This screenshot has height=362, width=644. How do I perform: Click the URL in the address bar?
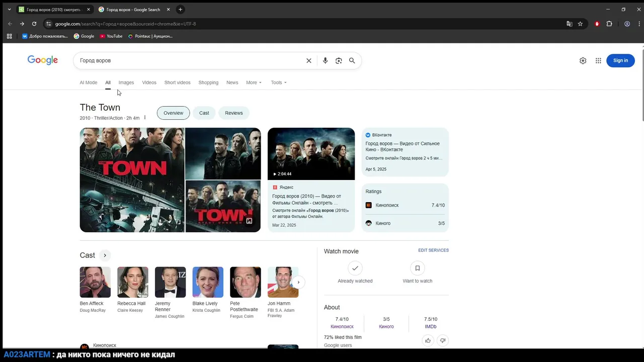125,24
